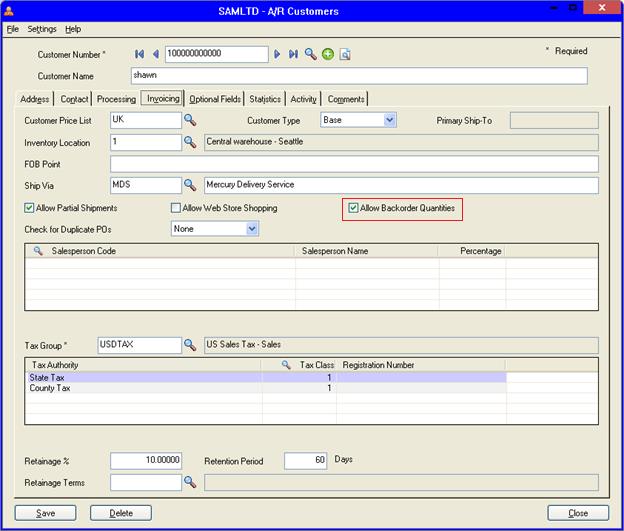Click the Save button

pos(45,513)
